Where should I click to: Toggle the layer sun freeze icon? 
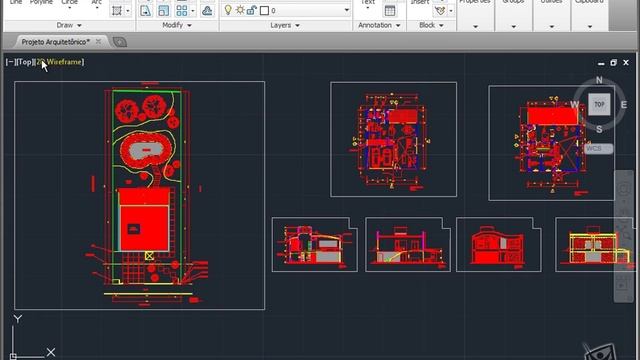click(240, 10)
